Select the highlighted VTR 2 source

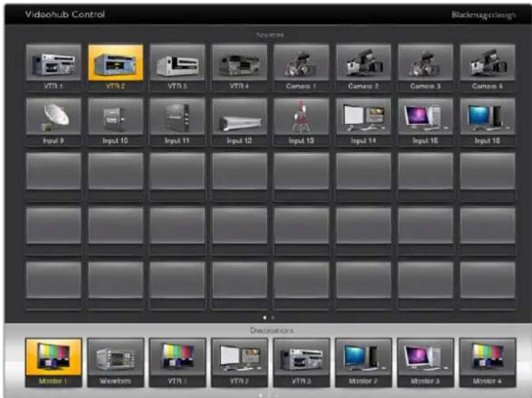(115, 67)
